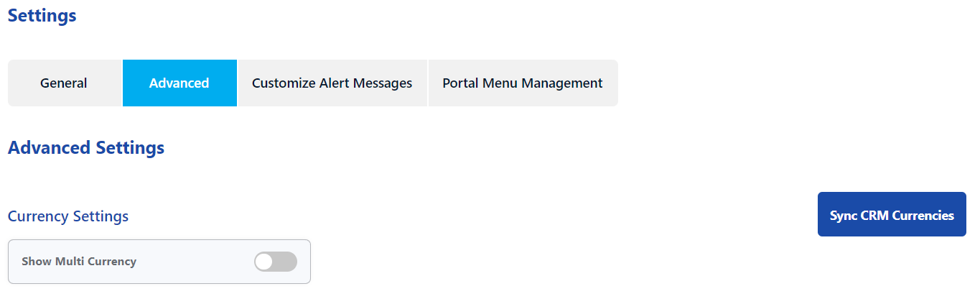Click the dark blue Sync button
Screen dimensions: 980x299
(892, 214)
